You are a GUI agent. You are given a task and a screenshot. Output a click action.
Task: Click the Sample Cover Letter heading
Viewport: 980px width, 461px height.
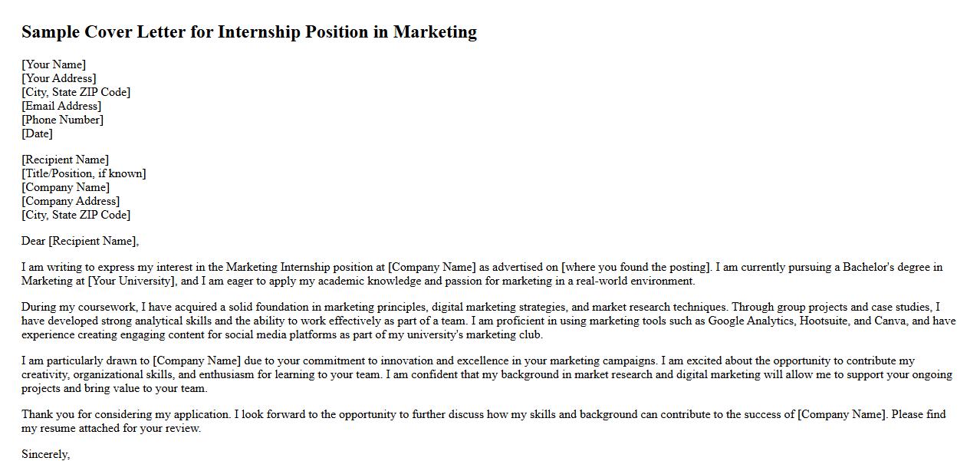(x=248, y=31)
